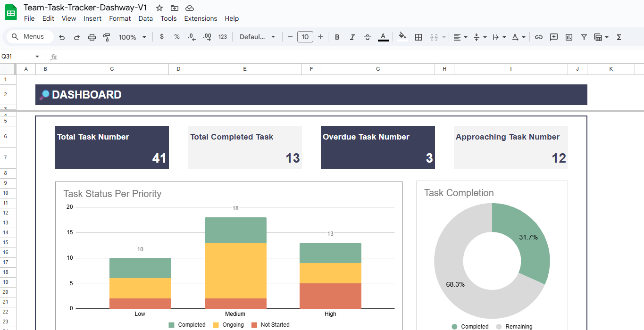This screenshot has width=644, height=330.
Task: Insert a chart
Action: pyautogui.click(x=569, y=37)
